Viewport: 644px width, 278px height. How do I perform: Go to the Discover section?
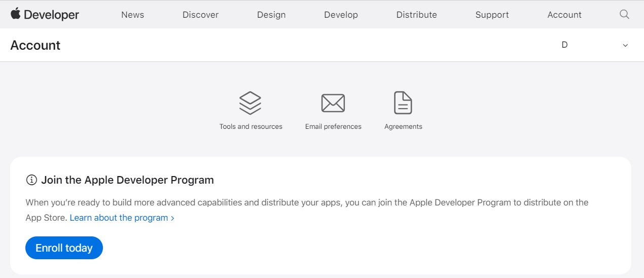pyautogui.click(x=200, y=15)
